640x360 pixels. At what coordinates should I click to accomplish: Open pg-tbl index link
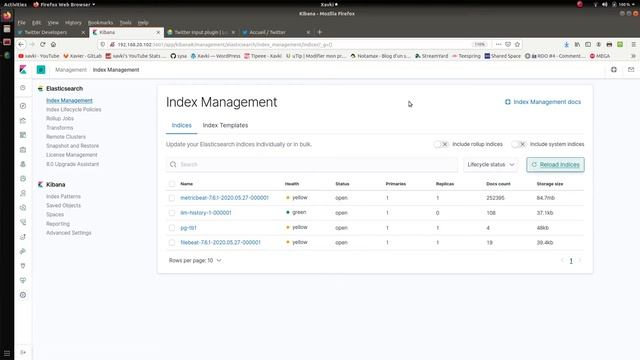pos(188,228)
